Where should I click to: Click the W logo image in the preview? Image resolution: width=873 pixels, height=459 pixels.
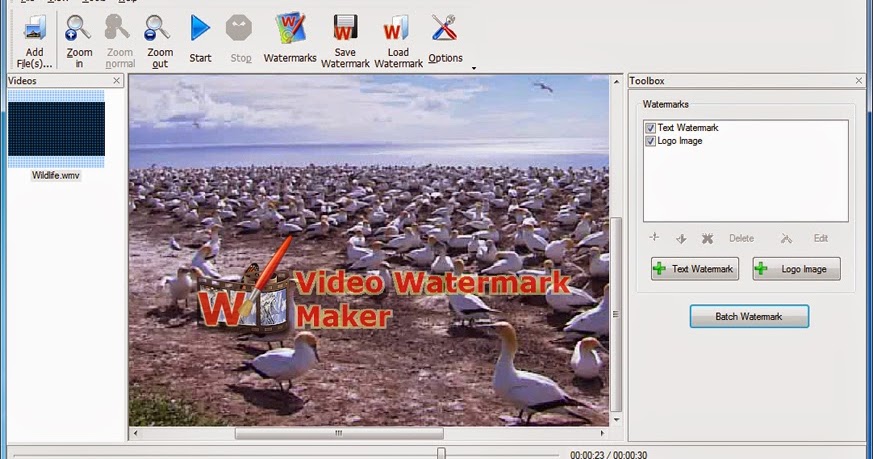pos(245,284)
